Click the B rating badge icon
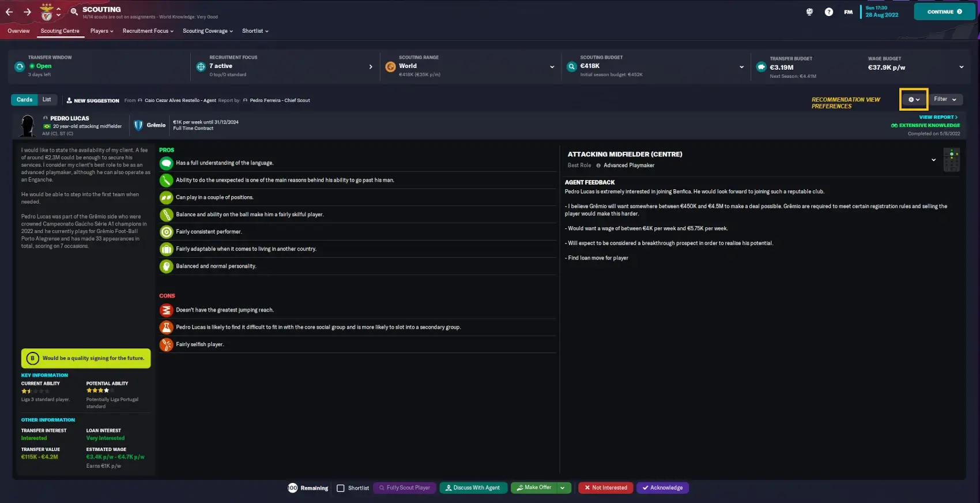The width and height of the screenshot is (980, 503). tap(32, 358)
